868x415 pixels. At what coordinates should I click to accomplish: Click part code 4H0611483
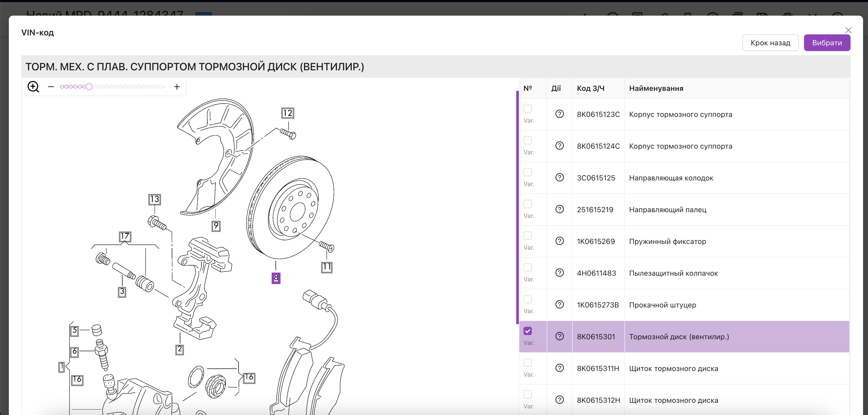[x=596, y=273]
